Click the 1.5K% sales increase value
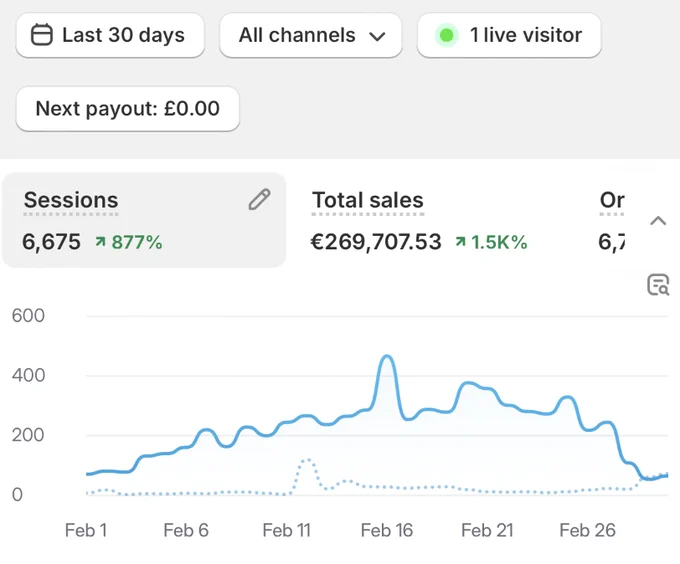Screen dimensions: 680x564 (x=491, y=242)
